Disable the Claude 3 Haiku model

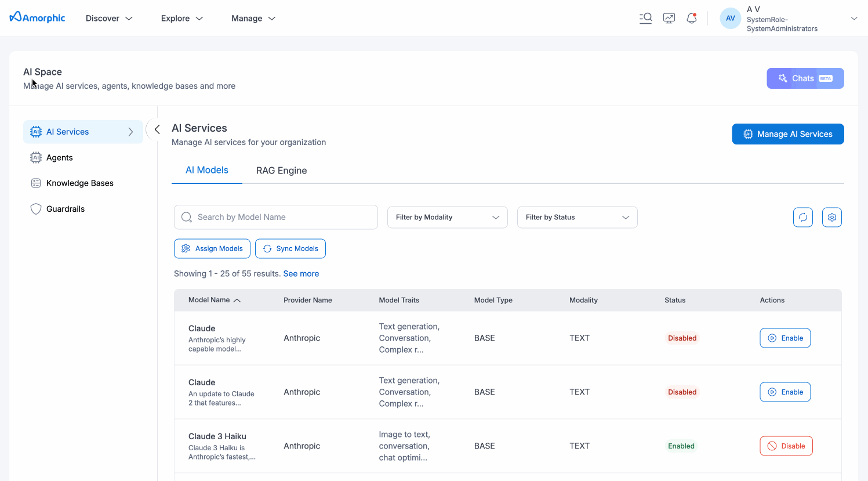click(786, 446)
